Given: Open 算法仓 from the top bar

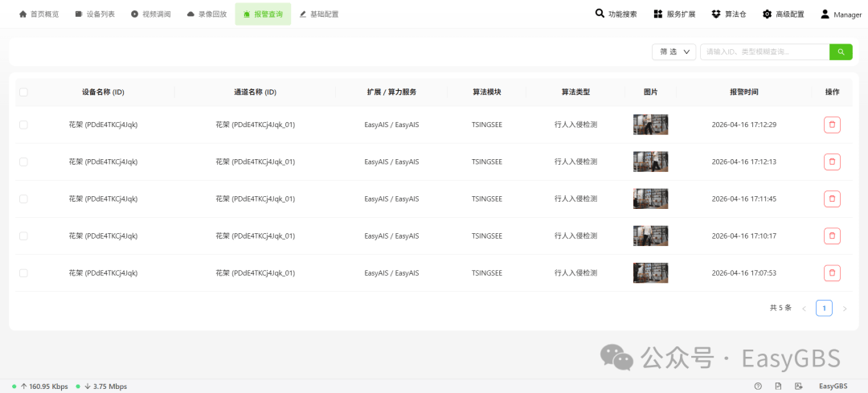Looking at the screenshot, I should (728, 14).
